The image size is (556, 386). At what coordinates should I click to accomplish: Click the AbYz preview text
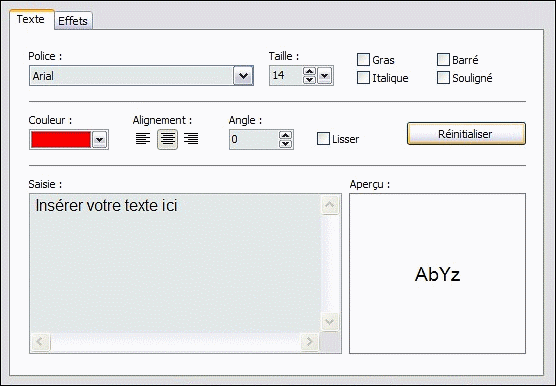(438, 274)
